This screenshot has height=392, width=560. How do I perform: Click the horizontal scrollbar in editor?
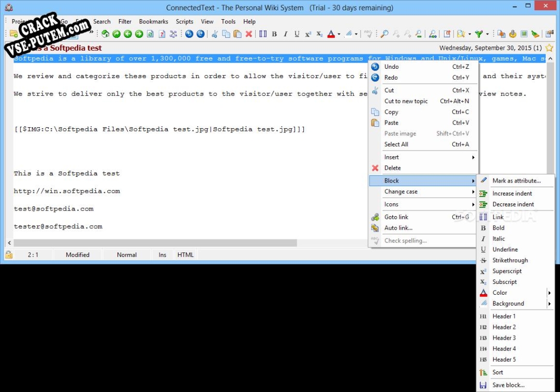(x=155, y=243)
